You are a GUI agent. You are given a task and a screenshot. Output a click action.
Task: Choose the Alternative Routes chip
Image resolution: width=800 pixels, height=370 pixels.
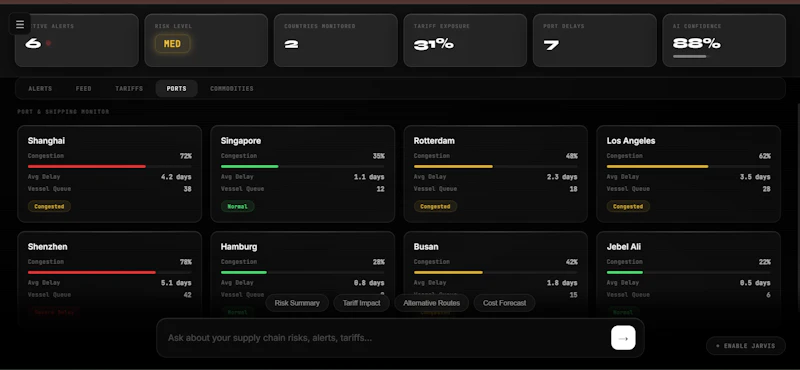432,303
